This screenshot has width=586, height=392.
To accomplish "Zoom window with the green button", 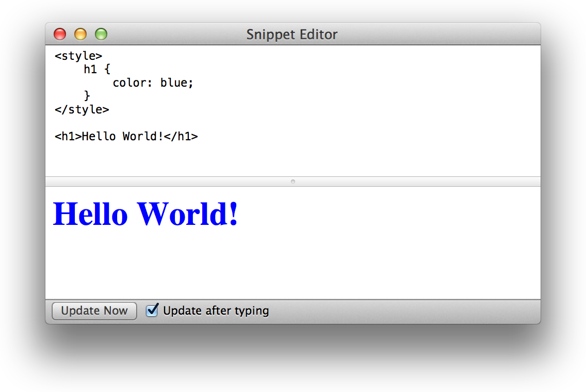I will pos(101,35).
